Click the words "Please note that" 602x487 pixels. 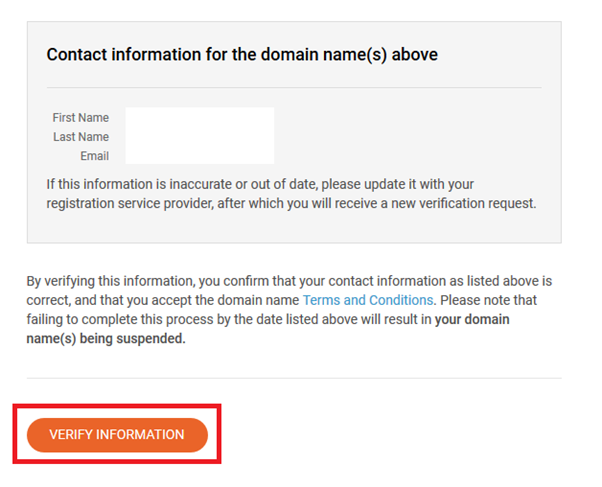[x=480, y=300]
